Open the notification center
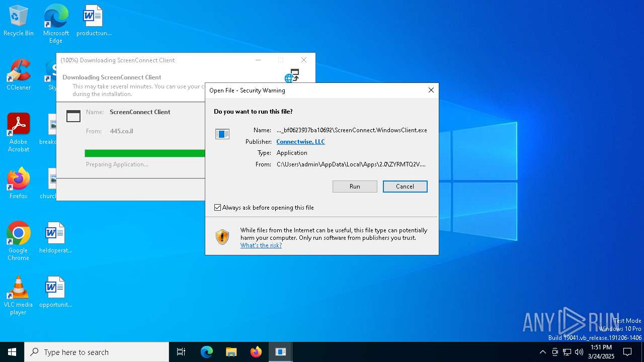Screen dimensions: 644x362 (x=627, y=352)
